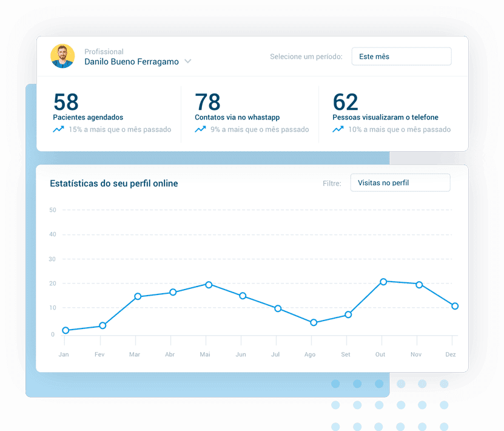Viewport: 504px width, 431px height.
Task: Open the 'Visitas no perfil' filter dropdown
Action: [x=400, y=183]
